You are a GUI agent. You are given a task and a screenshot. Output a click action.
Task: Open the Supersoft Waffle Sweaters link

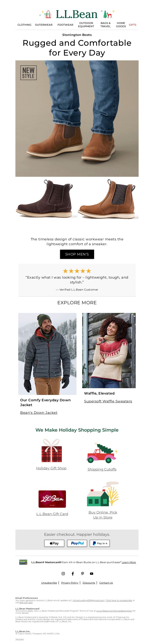(108, 401)
